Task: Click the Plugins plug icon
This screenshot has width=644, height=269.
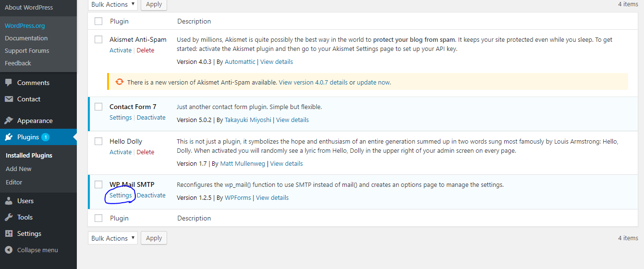Action: point(9,137)
